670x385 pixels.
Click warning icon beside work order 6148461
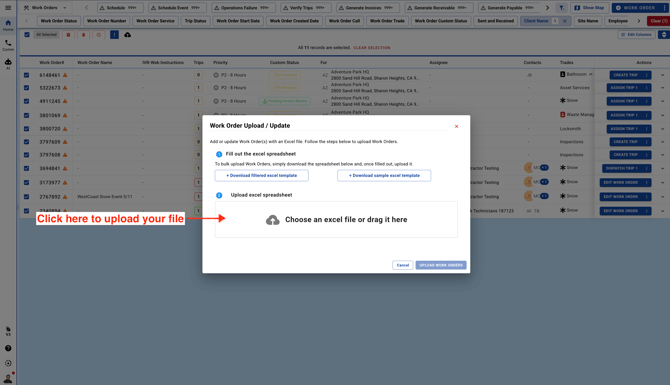coord(65,75)
